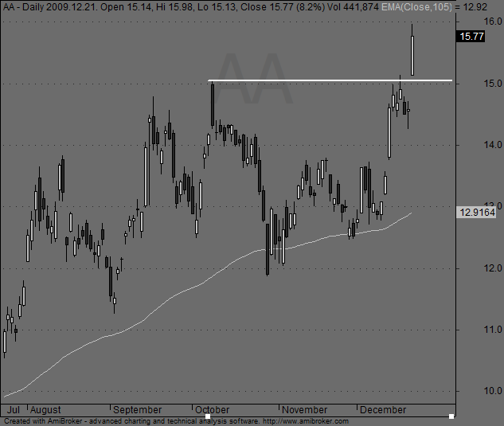Image resolution: width=504 pixels, height=426 pixels.
Task: Click the EMA line end near 12.9
Action: pos(411,213)
